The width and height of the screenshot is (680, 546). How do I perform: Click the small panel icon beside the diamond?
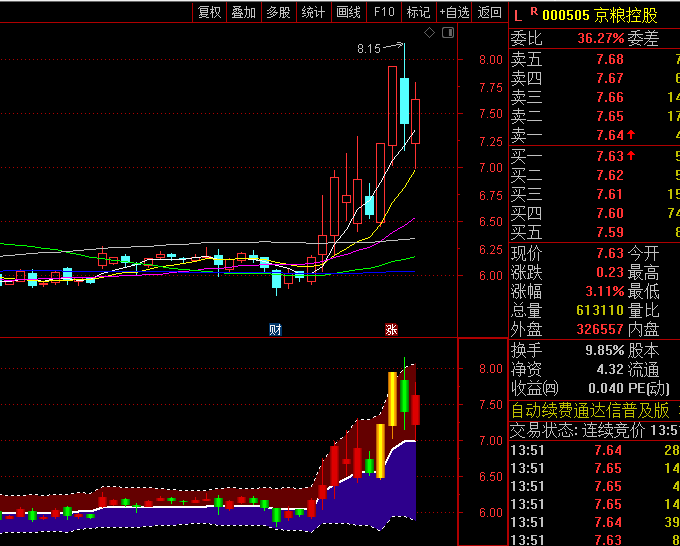pyautogui.click(x=447, y=33)
